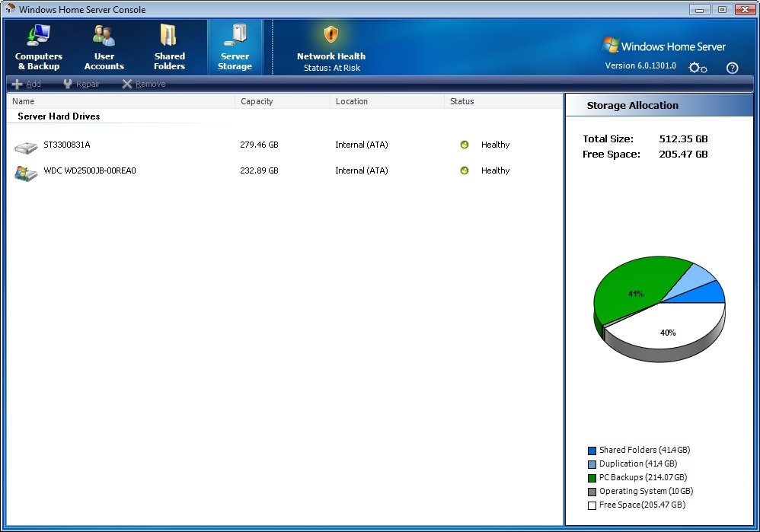Click the PC Backups green legend swatch

pos(592,478)
